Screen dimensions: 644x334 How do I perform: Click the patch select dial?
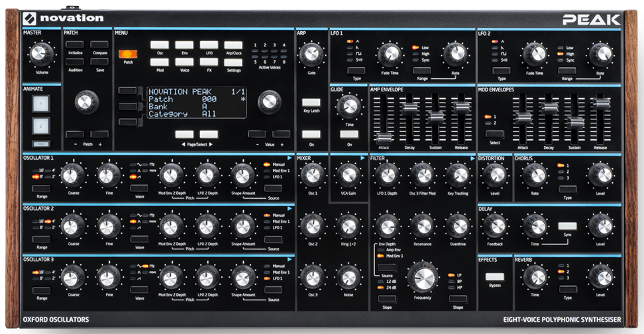click(x=86, y=102)
